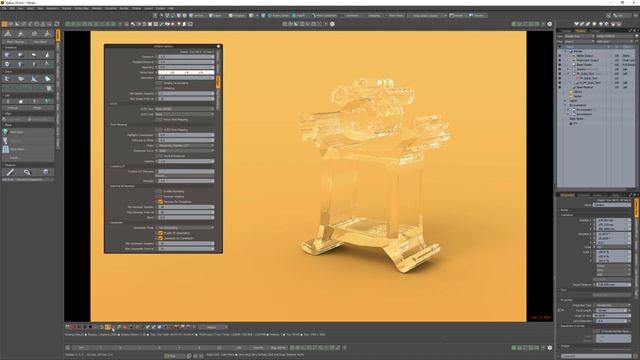
Task: Select the Cube primitive tool
Action: (8, 54)
